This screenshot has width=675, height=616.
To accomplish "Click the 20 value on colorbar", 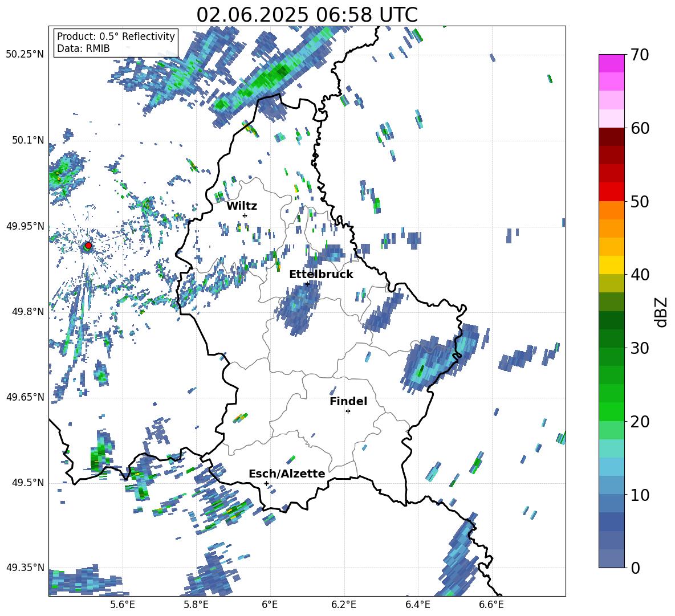I will point(640,422).
